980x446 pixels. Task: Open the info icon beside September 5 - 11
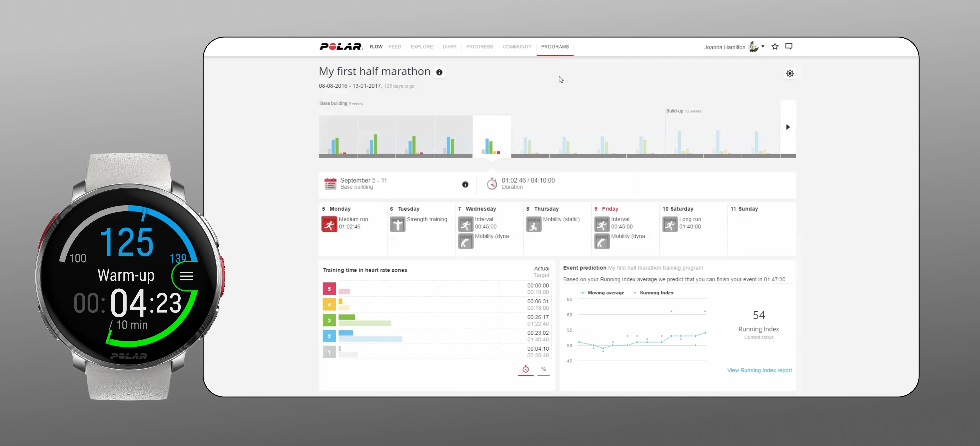point(465,184)
